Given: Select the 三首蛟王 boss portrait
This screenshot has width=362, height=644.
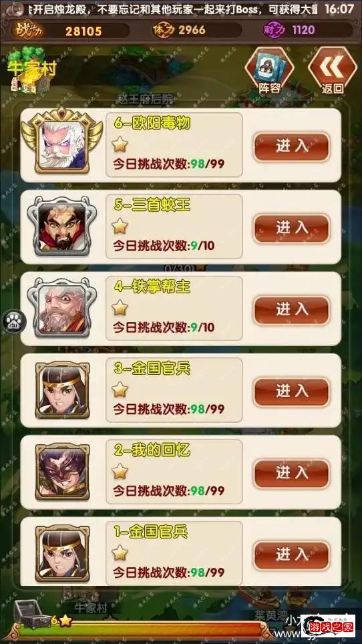Looking at the screenshot, I should (x=61, y=226).
